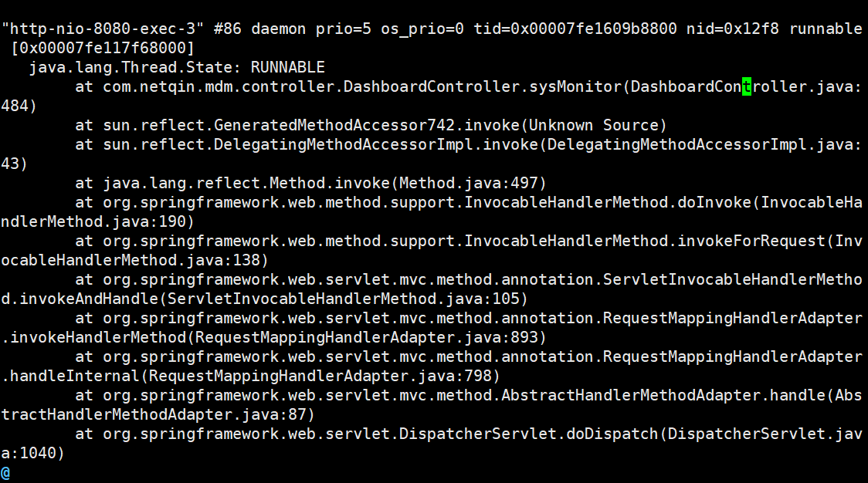Click the green highlighted cursor in DashboardController

point(747,87)
